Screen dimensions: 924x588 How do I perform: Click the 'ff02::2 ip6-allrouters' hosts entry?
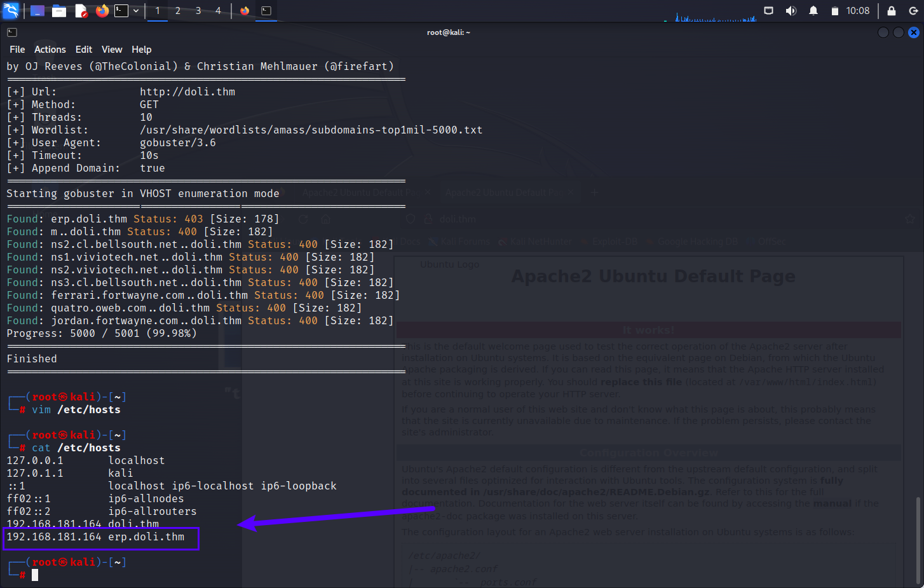pos(102,511)
